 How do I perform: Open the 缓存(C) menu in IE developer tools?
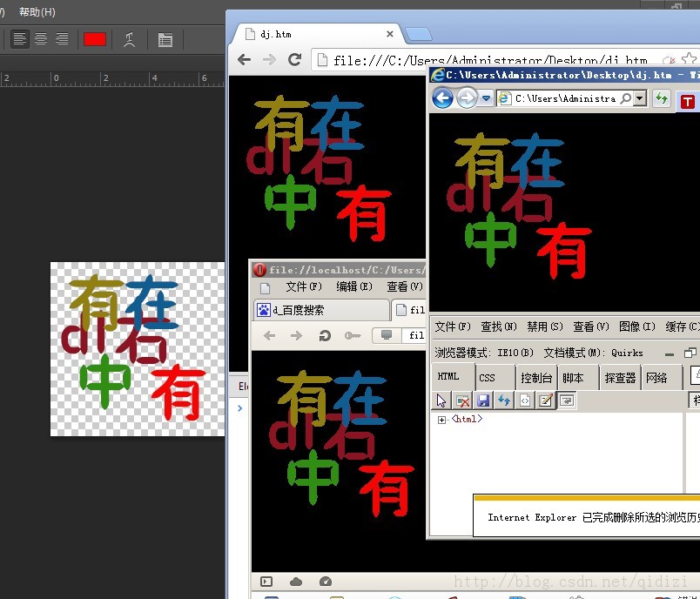pos(683,326)
